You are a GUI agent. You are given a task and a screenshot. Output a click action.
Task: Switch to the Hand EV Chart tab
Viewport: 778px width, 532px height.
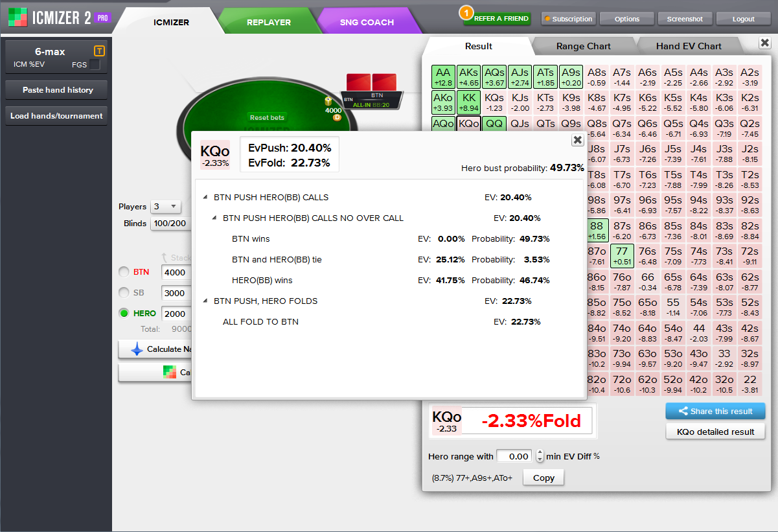pos(689,46)
